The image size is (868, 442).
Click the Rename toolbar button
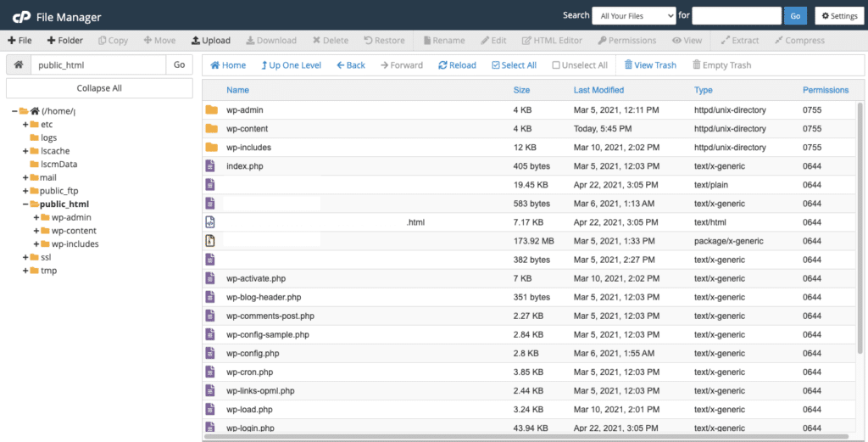click(444, 41)
